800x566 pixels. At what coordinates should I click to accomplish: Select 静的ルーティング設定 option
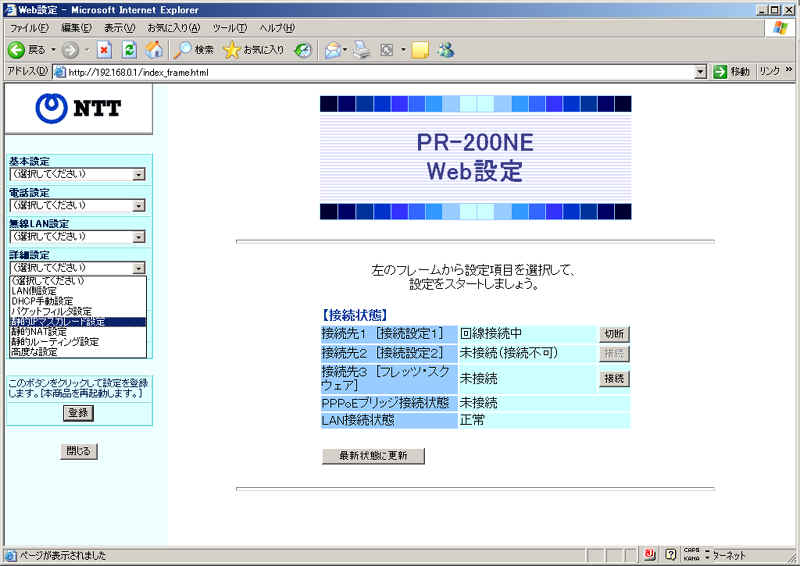pos(78,342)
